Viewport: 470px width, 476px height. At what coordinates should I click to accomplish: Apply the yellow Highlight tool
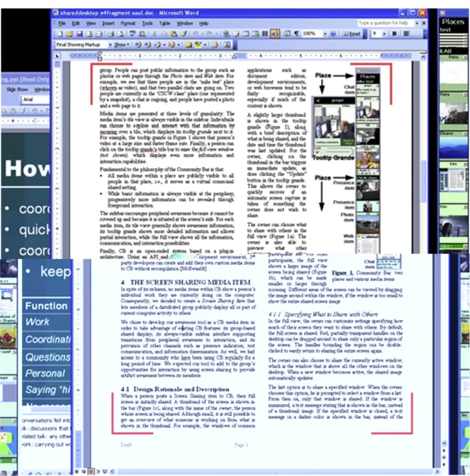tap(198, 45)
